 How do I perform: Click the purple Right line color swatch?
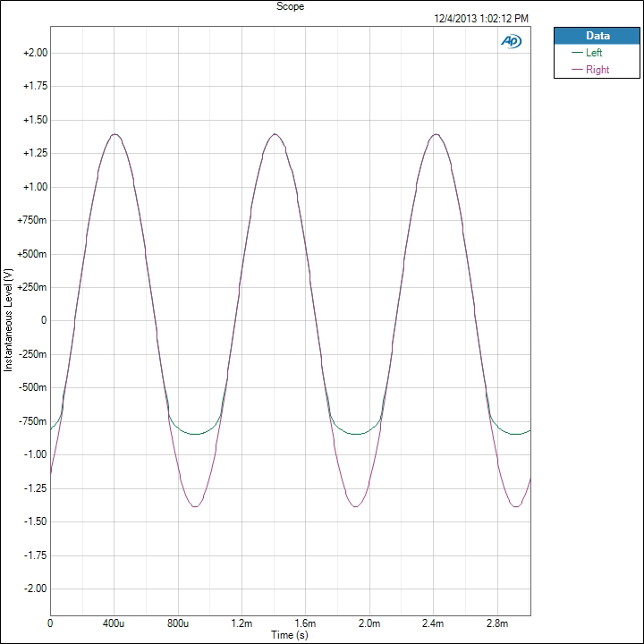576,70
